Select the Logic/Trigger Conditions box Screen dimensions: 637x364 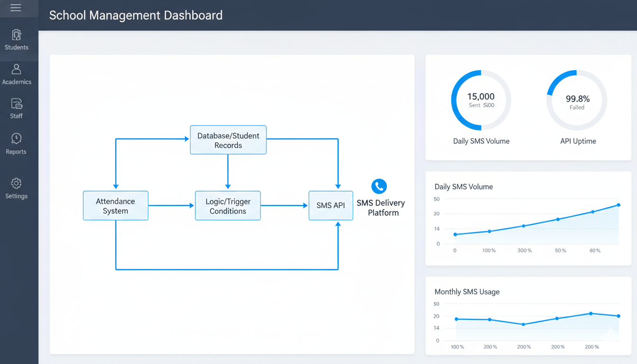[x=228, y=206]
